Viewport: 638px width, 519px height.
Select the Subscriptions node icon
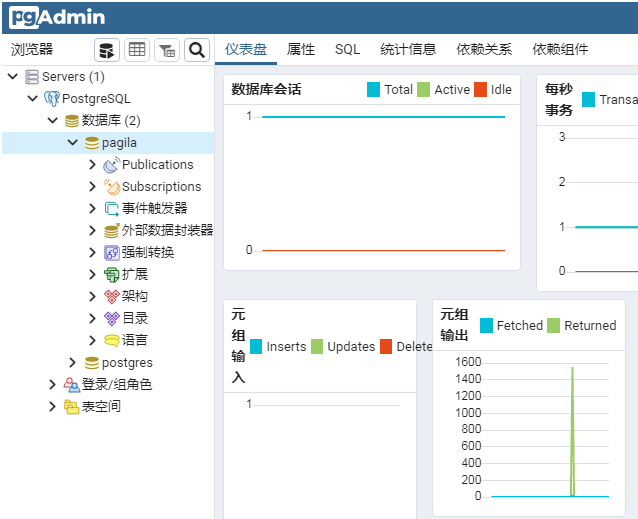pyautogui.click(x=112, y=187)
